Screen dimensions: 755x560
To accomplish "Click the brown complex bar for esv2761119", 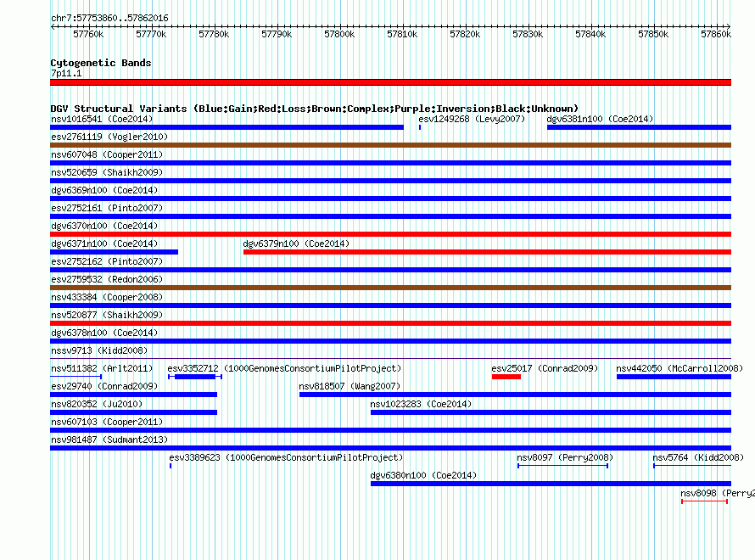I will point(390,145).
